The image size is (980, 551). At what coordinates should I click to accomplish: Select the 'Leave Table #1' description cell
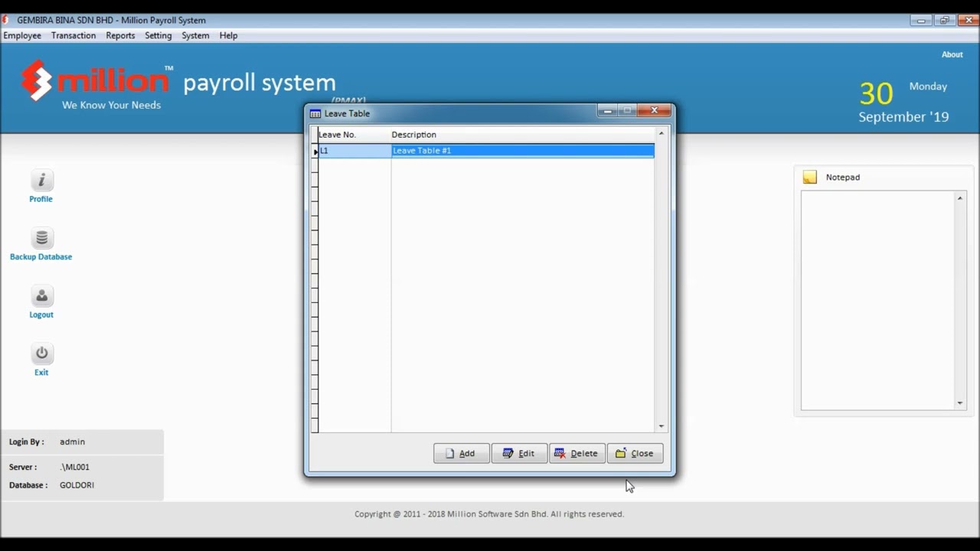(523, 151)
